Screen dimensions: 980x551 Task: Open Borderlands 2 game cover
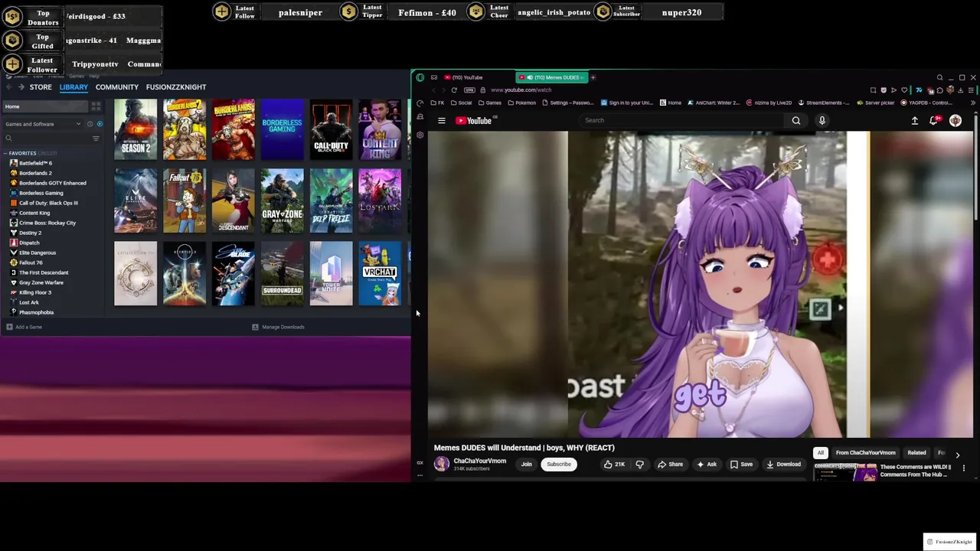point(185,129)
